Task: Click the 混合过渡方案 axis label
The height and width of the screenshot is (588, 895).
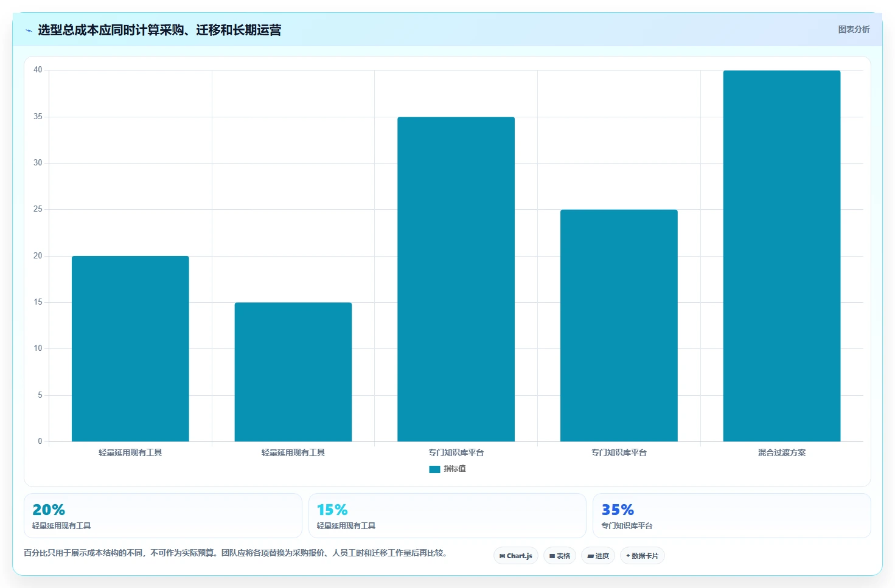Action: tap(782, 452)
